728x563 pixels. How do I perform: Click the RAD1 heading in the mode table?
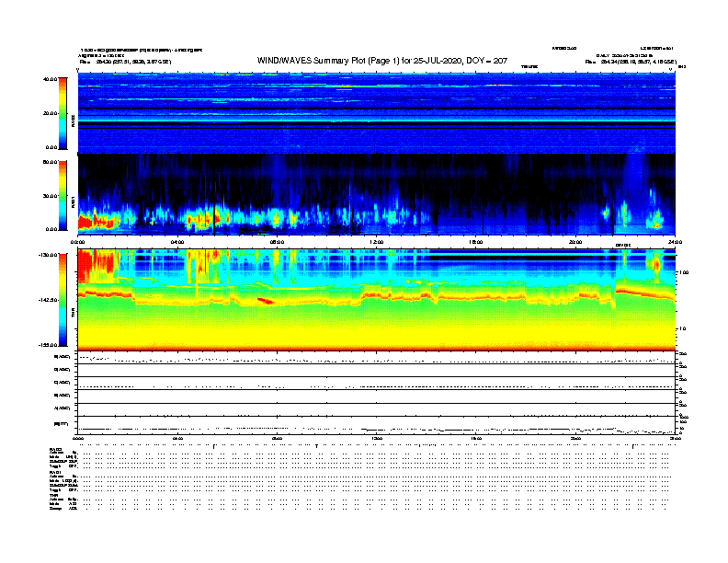[x=56, y=473]
